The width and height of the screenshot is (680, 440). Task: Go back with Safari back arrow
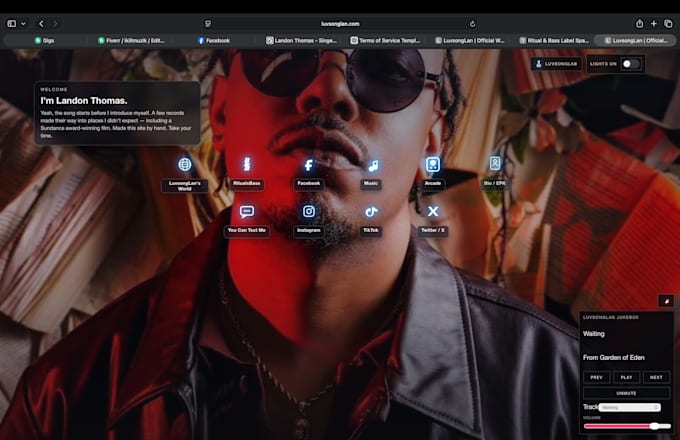coord(41,24)
